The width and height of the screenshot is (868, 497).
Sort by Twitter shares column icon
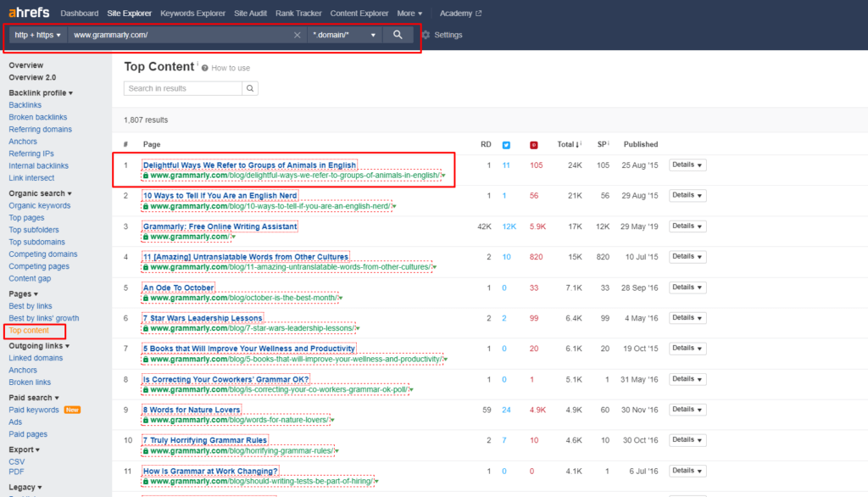click(x=506, y=145)
